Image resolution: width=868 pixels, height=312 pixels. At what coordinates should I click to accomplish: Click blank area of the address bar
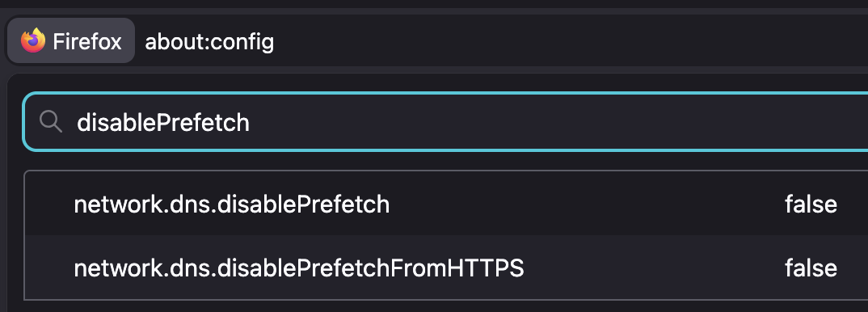pos(570,40)
